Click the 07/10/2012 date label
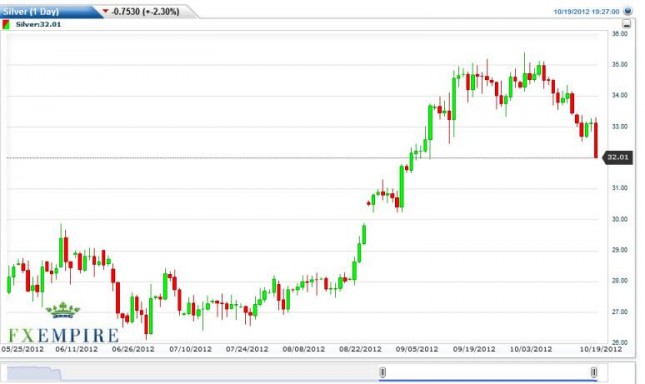645x384 pixels. pyautogui.click(x=190, y=349)
